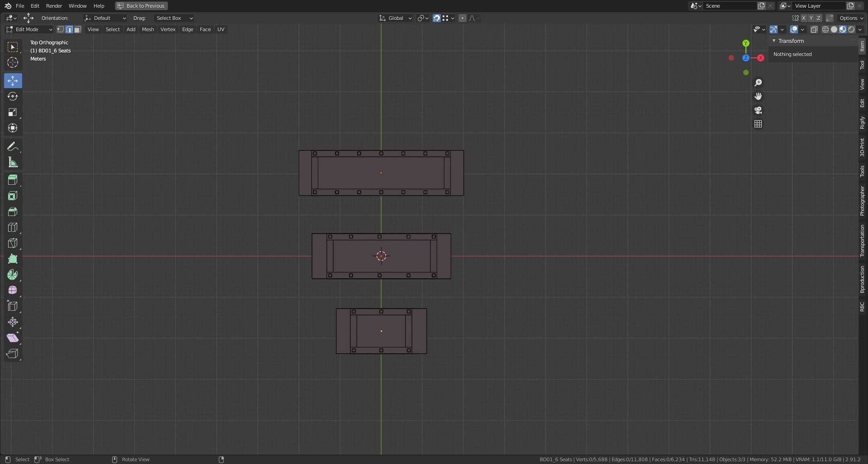Toggle Z axis mirror
868x464 pixels.
click(x=819, y=18)
